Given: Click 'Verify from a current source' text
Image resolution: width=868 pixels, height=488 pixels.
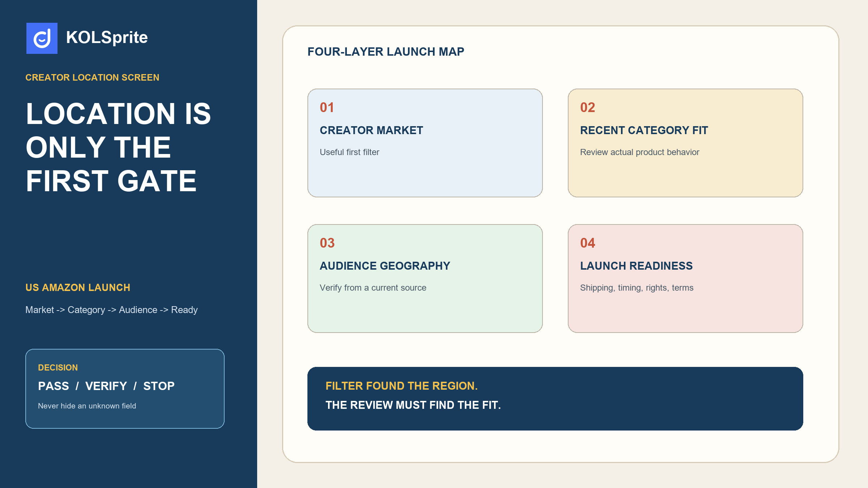Looking at the screenshot, I should (x=373, y=288).
